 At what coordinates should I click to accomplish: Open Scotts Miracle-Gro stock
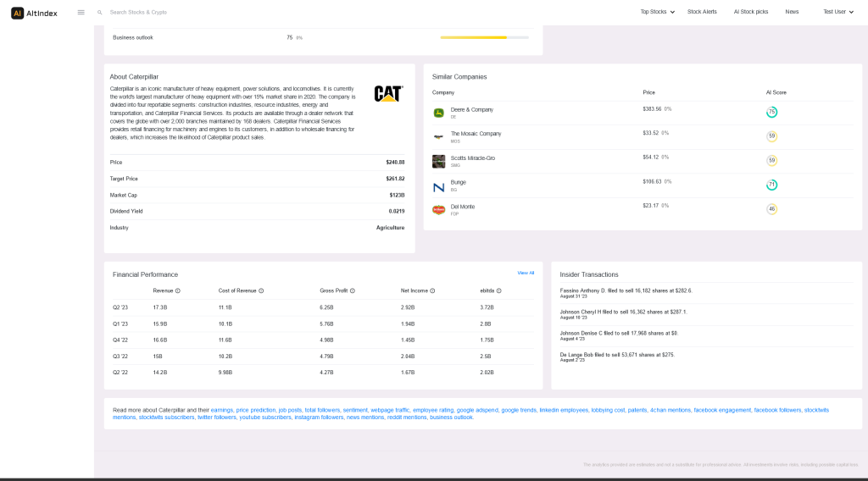473,158
